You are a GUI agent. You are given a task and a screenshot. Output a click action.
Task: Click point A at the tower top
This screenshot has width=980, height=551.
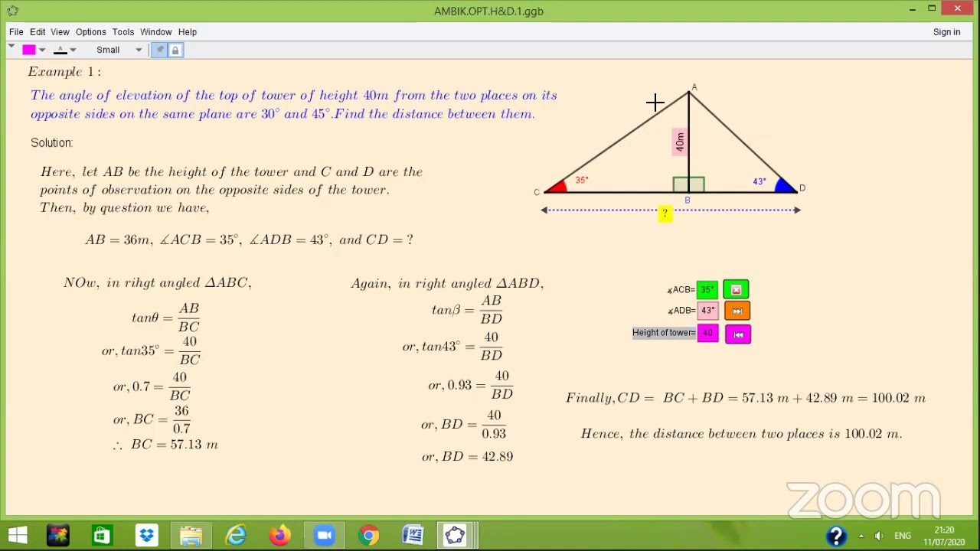[x=689, y=92]
